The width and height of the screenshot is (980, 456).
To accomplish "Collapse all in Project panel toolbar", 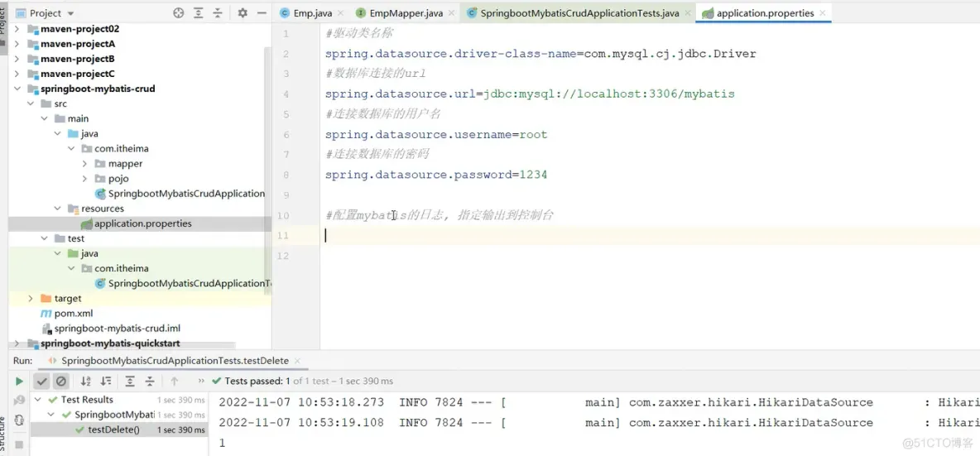I will click(x=218, y=13).
